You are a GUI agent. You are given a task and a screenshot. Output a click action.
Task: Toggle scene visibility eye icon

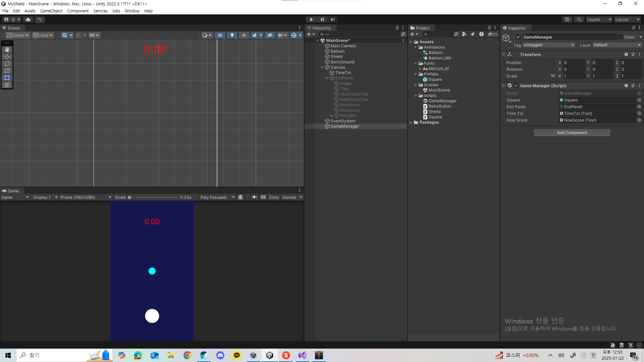coord(270,35)
